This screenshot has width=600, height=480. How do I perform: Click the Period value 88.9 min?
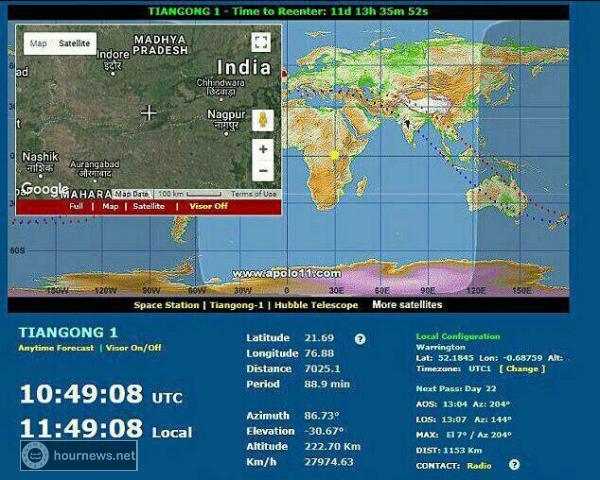(x=327, y=384)
